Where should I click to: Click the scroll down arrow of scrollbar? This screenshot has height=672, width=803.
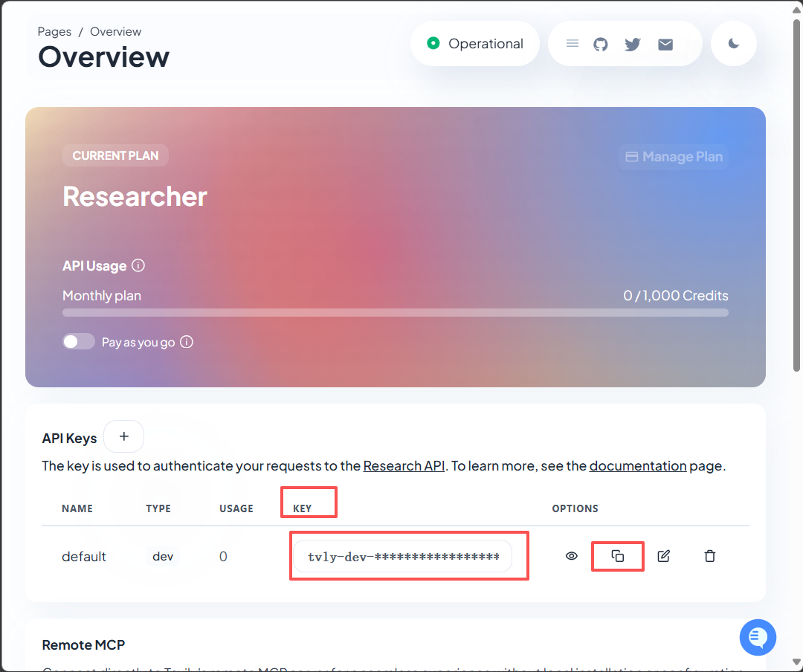click(796, 662)
